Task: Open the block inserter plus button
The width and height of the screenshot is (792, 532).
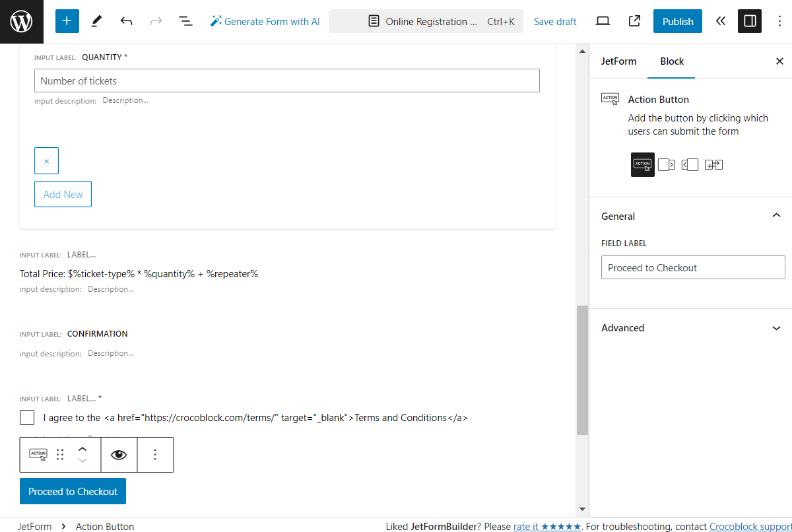Action: tap(67, 21)
